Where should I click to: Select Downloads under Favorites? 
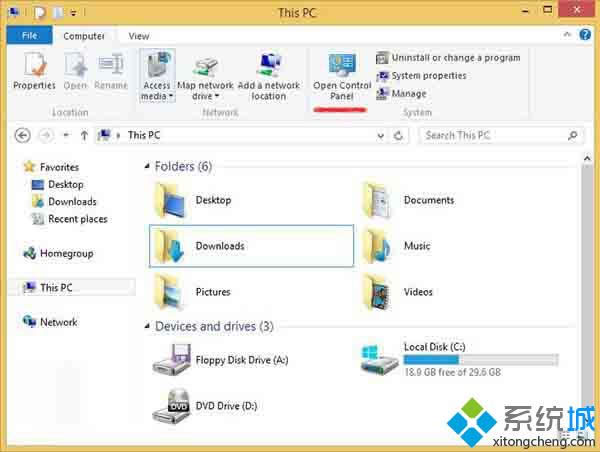point(64,202)
